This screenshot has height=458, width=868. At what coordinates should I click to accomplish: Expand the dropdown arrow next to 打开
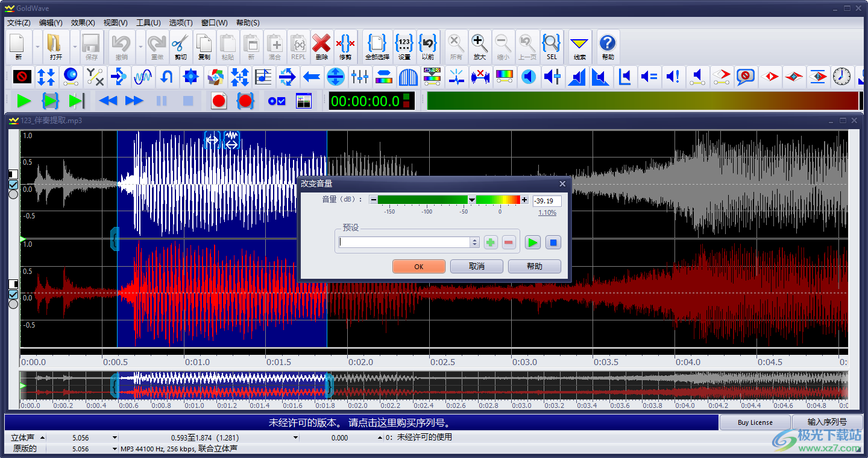pyautogui.click(x=75, y=46)
